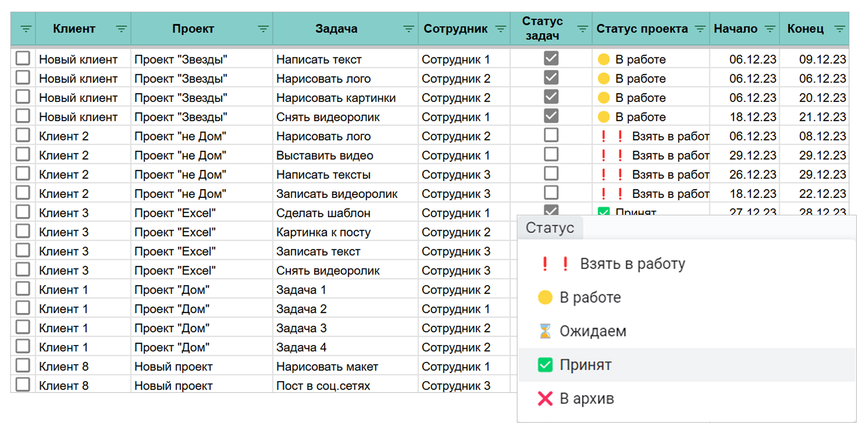The width and height of the screenshot is (868, 434).
Task: Select end date 09.12.23
Action: tap(814, 59)
